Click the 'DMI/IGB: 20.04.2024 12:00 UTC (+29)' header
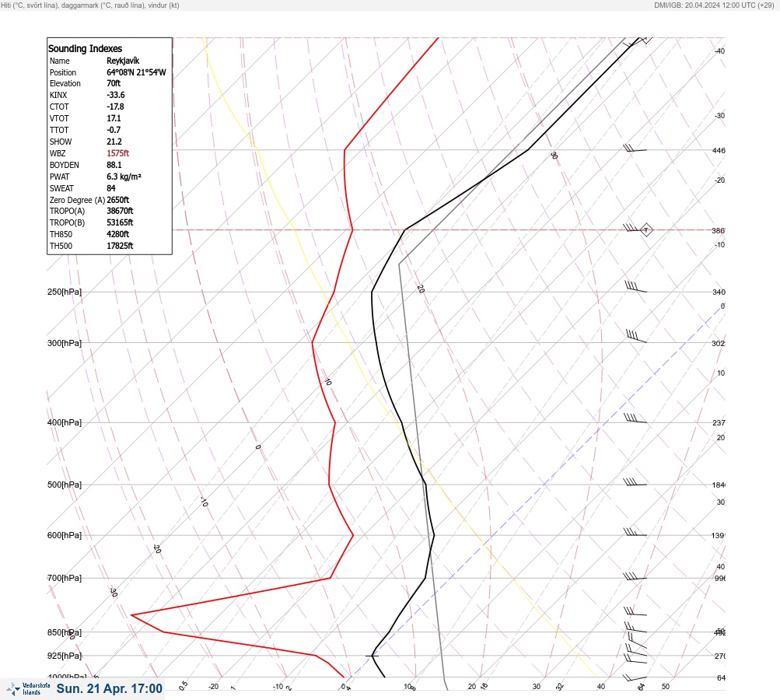Viewport: 780px width, 700px height. [x=714, y=5]
